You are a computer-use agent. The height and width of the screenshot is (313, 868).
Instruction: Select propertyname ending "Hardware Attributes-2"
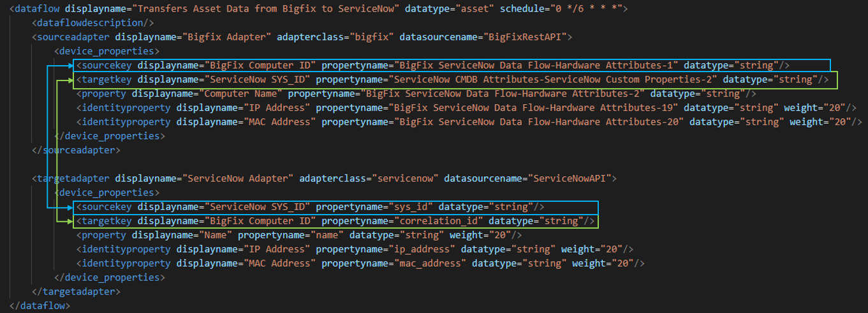tap(502, 93)
